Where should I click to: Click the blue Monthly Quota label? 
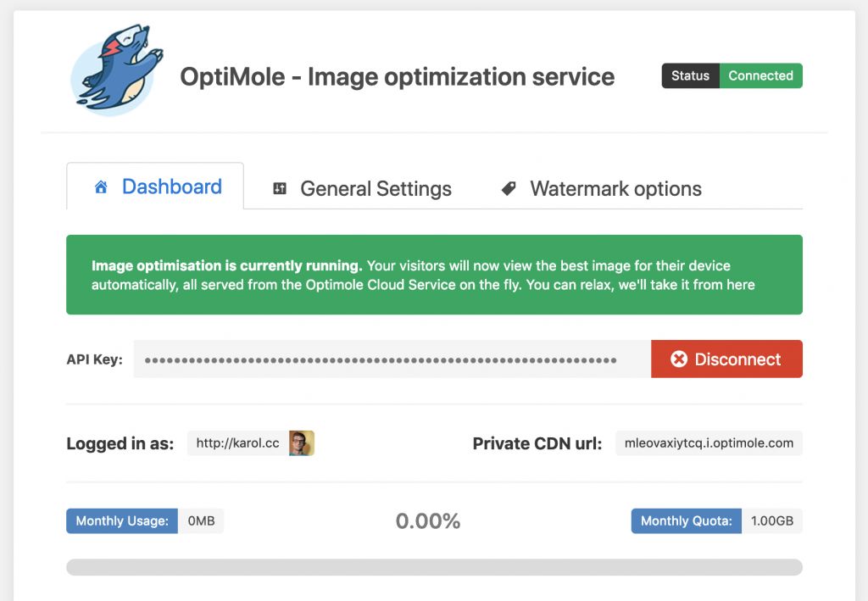(686, 521)
